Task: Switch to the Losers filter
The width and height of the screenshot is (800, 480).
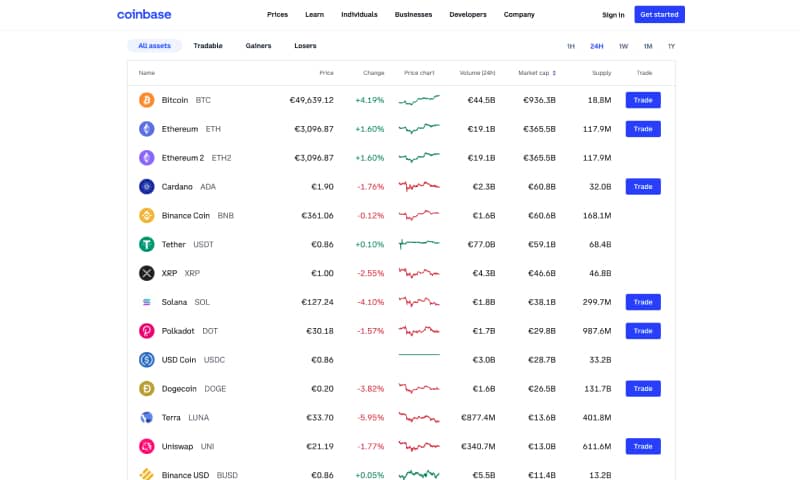Action: [x=305, y=45]
